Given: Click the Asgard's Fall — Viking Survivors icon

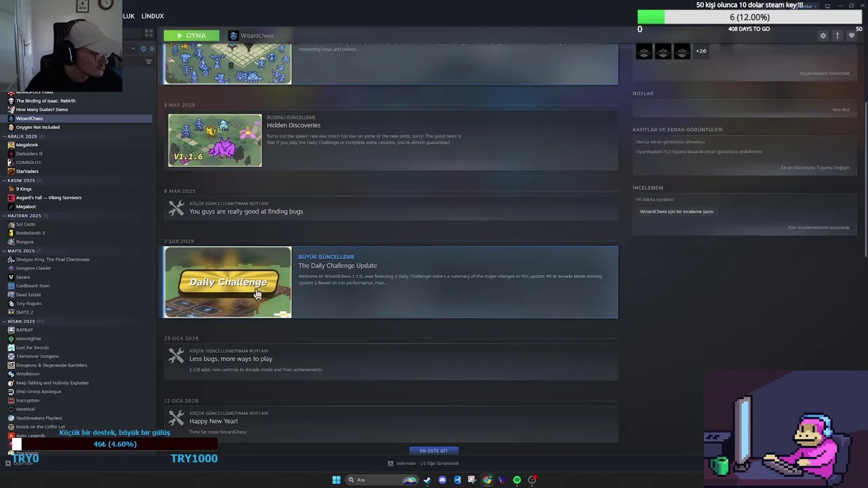Looking at the screenshot, I should (x=11, y=198).
